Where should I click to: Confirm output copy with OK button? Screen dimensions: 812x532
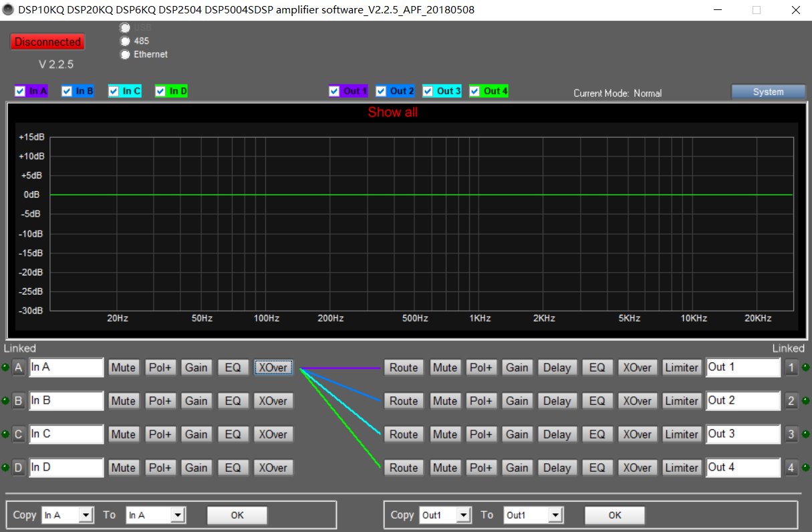coord(615,515)
